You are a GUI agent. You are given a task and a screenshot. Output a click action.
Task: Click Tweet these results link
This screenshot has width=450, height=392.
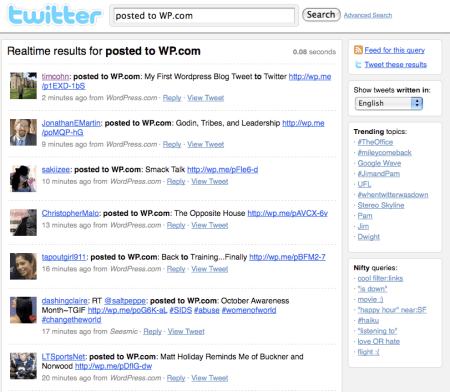[396, 65]
